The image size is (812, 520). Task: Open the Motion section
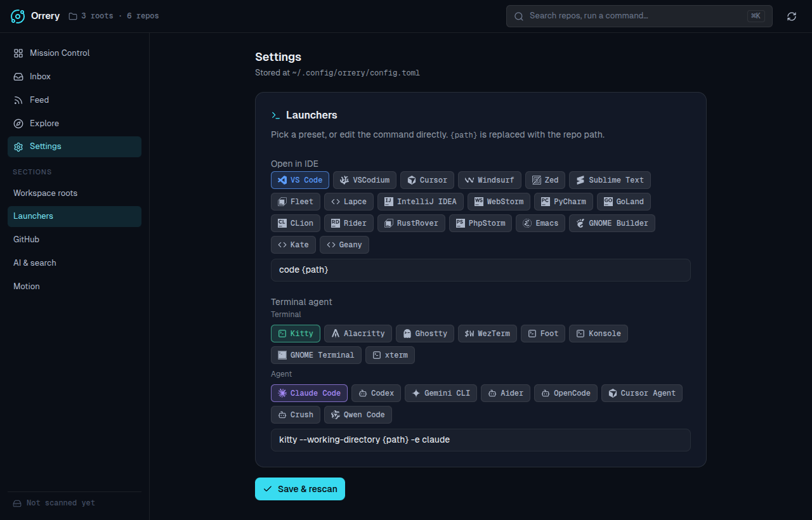(x=74, y=287)
